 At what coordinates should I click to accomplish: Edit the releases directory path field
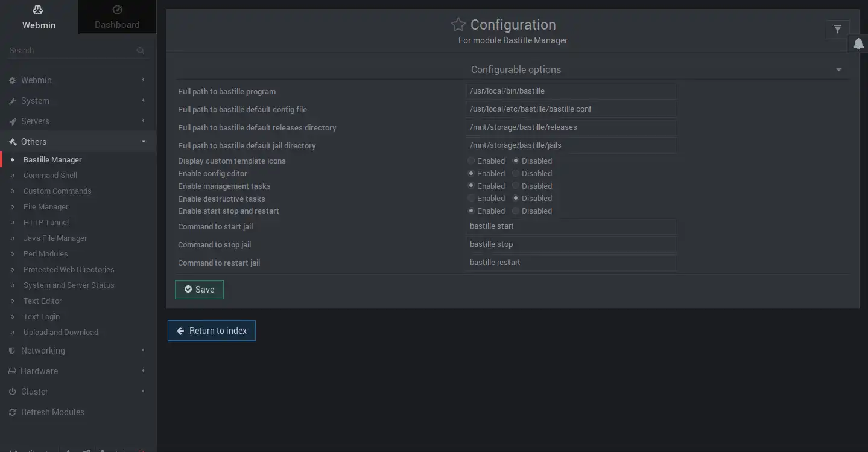coord(571,127)
